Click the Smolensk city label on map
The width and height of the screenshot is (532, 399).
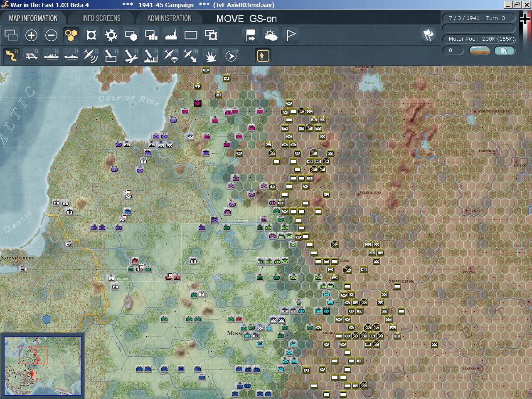[x=401, y=281]
